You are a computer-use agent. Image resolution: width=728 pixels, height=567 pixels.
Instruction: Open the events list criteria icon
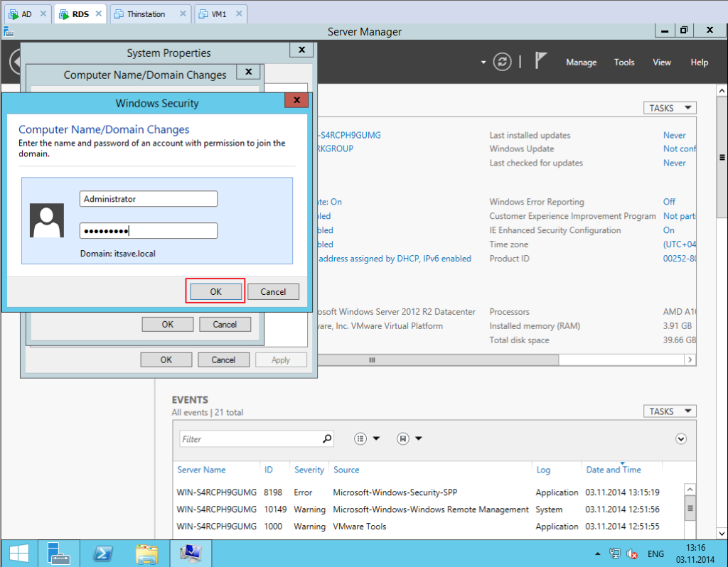coord(360,438)
